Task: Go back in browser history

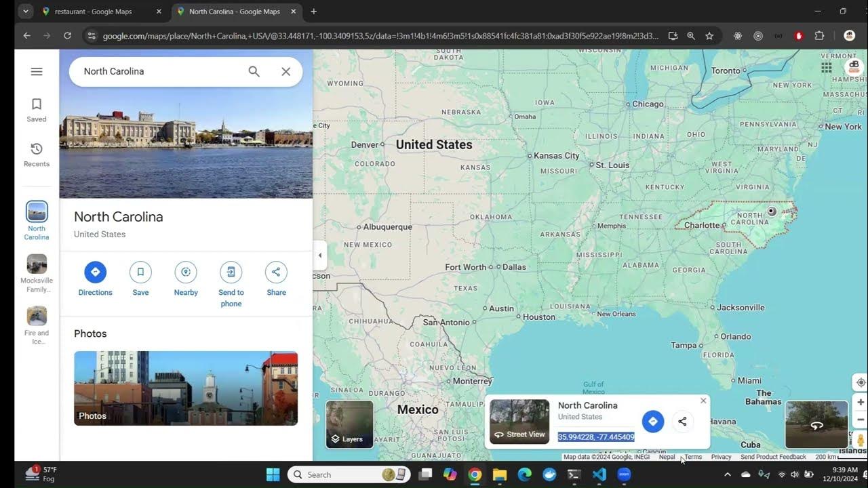Action: 26,36
